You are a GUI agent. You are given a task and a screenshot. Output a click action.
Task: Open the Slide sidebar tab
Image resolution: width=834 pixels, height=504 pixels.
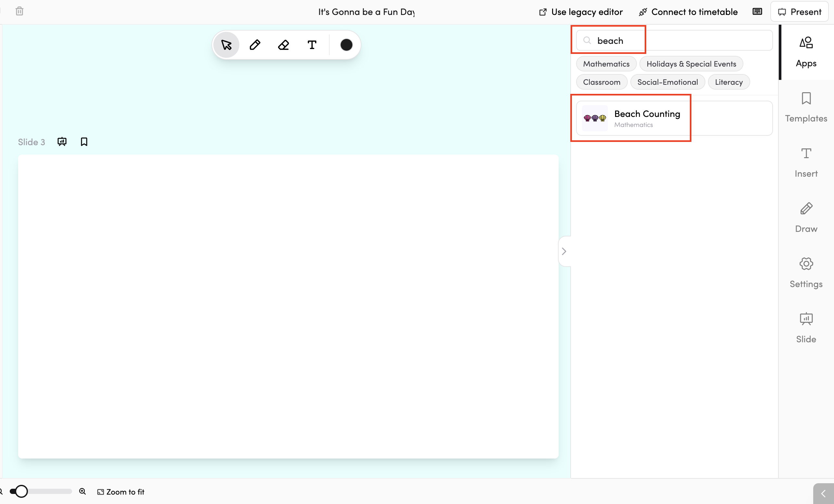(806, 328)
